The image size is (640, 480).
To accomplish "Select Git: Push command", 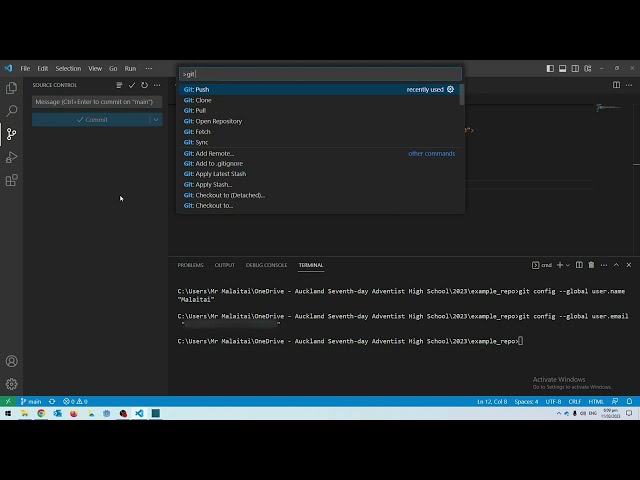I will pyautogui.click(x=319, y=89).
